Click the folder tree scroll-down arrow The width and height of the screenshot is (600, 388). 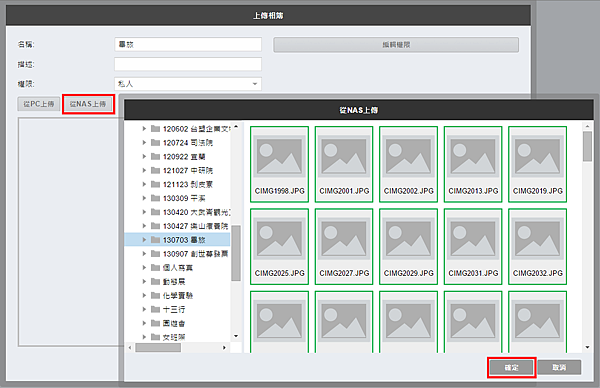tap(236, 336)
